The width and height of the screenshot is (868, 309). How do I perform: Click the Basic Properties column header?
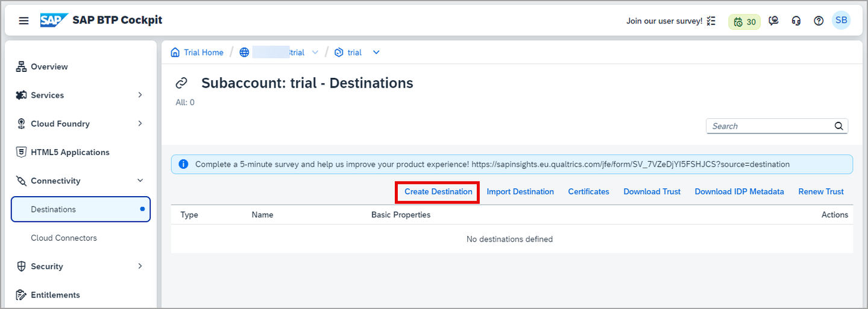(401, 215)
